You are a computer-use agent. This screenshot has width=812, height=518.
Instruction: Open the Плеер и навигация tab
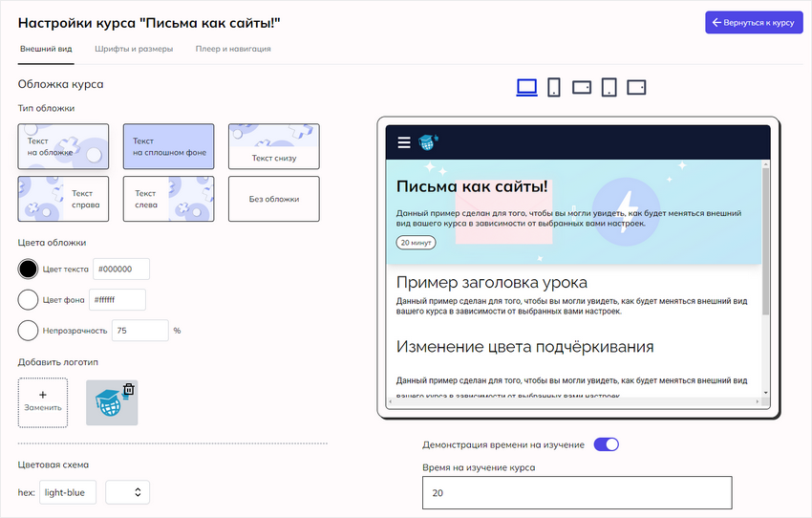(233, 49)
